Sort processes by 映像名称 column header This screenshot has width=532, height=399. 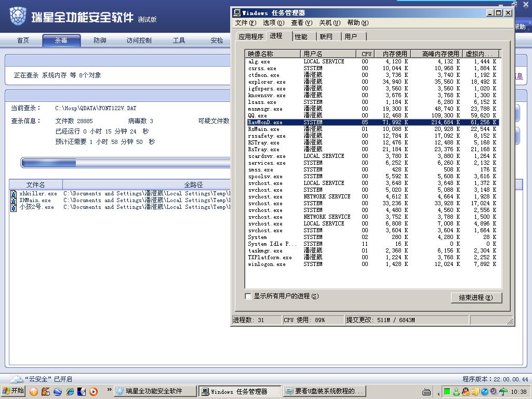coord(273,54)
